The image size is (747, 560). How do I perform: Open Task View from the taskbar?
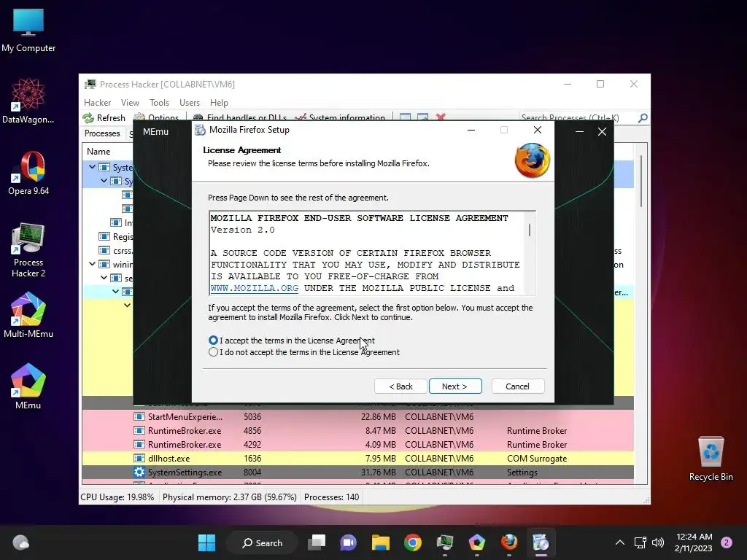[x=317, y=542]
